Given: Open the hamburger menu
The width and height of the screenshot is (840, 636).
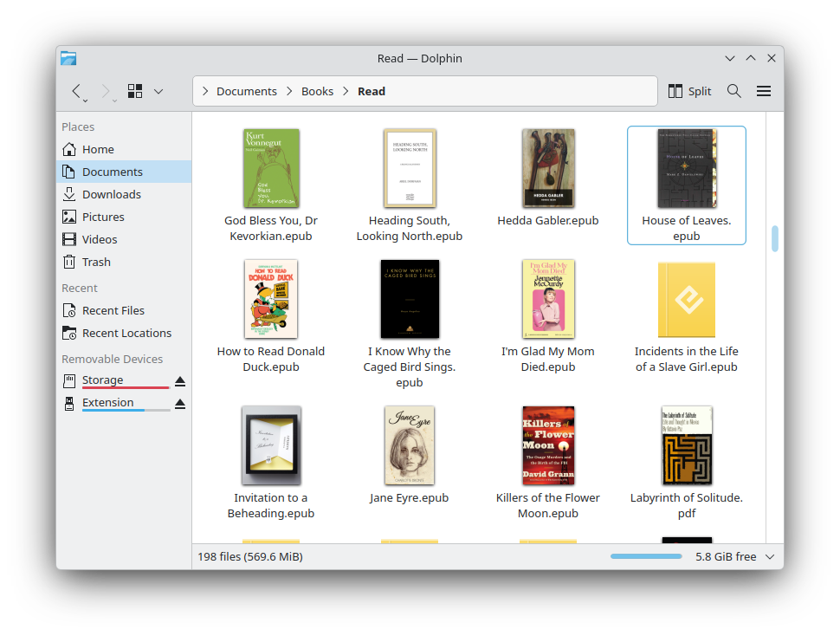Looking at the screenshot, I should coord(764,91).
